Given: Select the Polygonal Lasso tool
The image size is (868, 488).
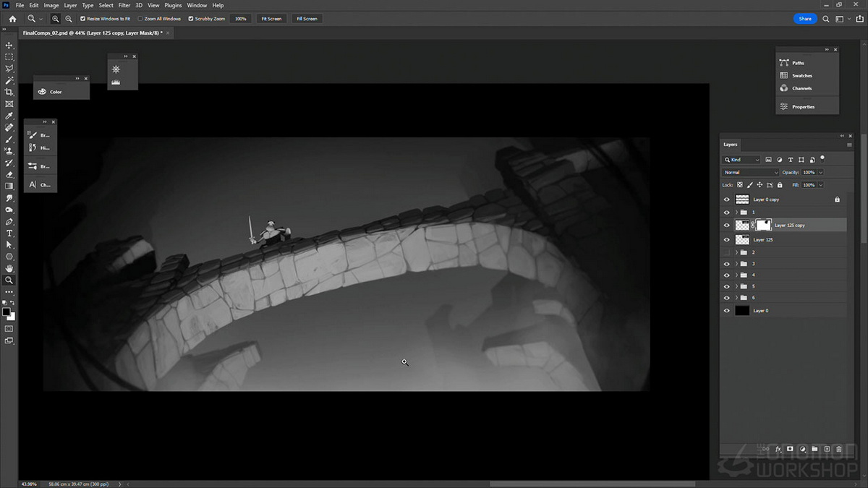Looking at the screenshot, I should coord(9,69).
